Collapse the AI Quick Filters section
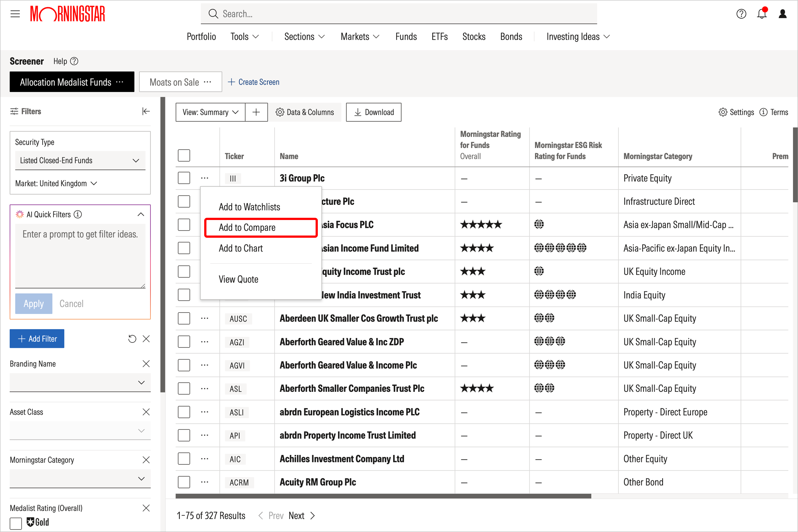Screen dimensions: 798x532 [141, 214]
